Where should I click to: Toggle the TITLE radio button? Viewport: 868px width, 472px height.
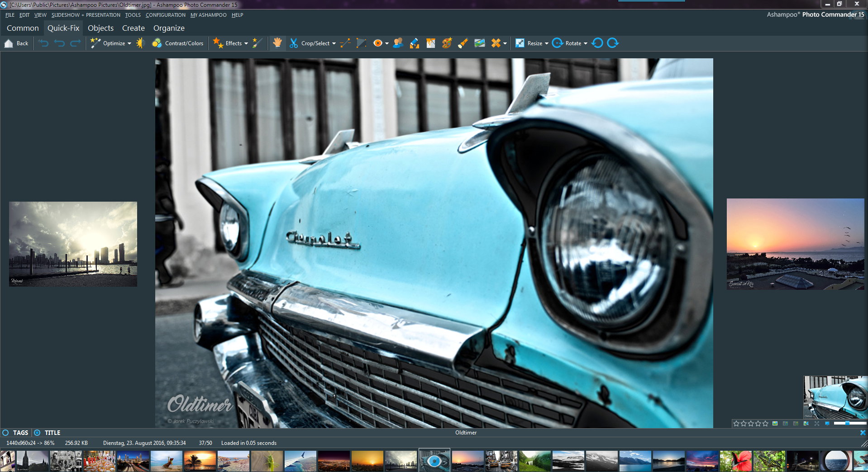[x=37, y=433]
